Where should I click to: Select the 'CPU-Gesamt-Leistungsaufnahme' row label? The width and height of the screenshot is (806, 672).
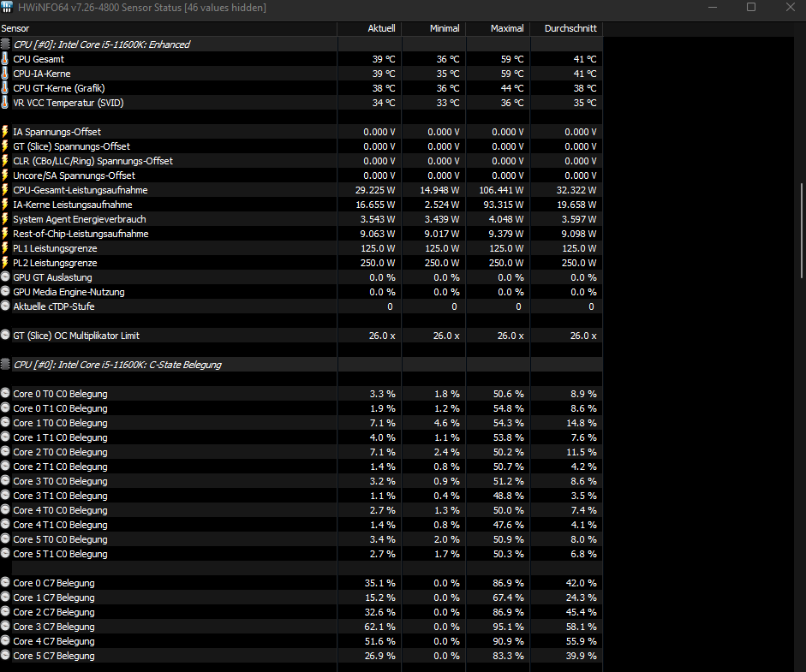coord(81,190)
